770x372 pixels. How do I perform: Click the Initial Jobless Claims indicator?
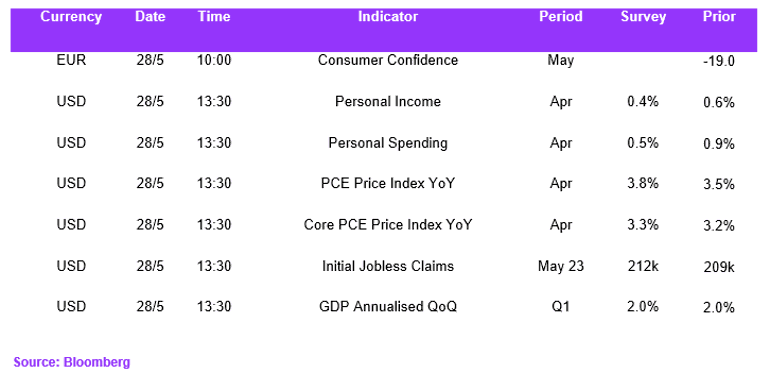(x=388, y=266)
